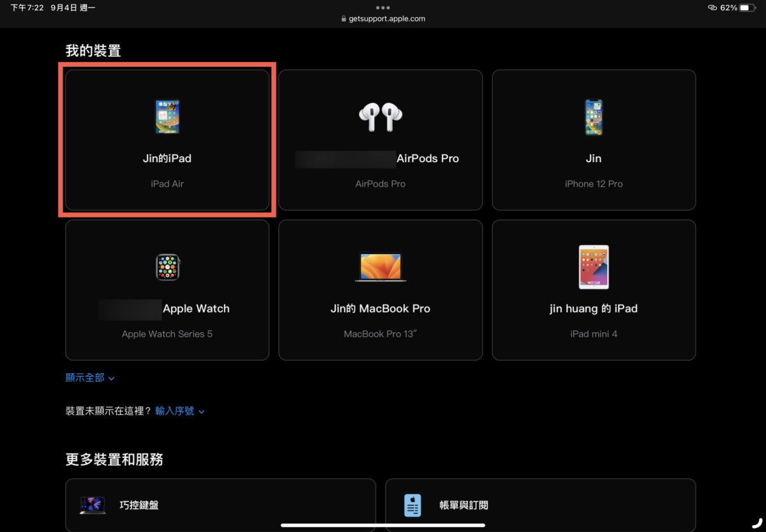Tap the battery indicator in status bar

click(x=748, y=8)
